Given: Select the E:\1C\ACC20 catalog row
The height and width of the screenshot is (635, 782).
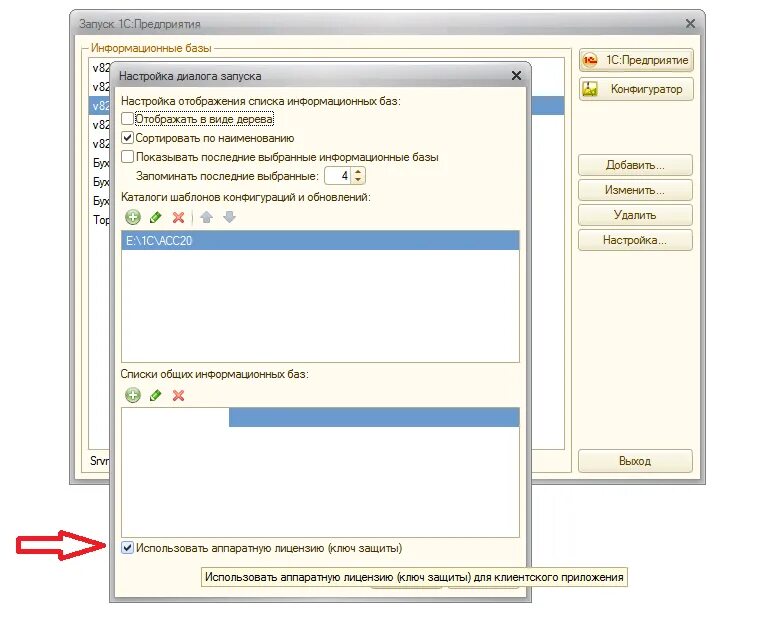Looking at the screenshot, I should [x=320, y=240].
